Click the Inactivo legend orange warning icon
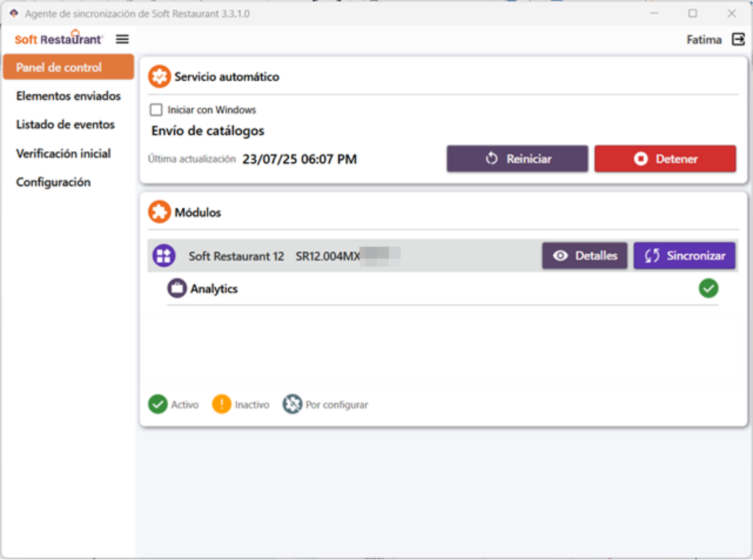Image resolution: width=753 pixels, height=560 pixels. [x=222, y=404]
